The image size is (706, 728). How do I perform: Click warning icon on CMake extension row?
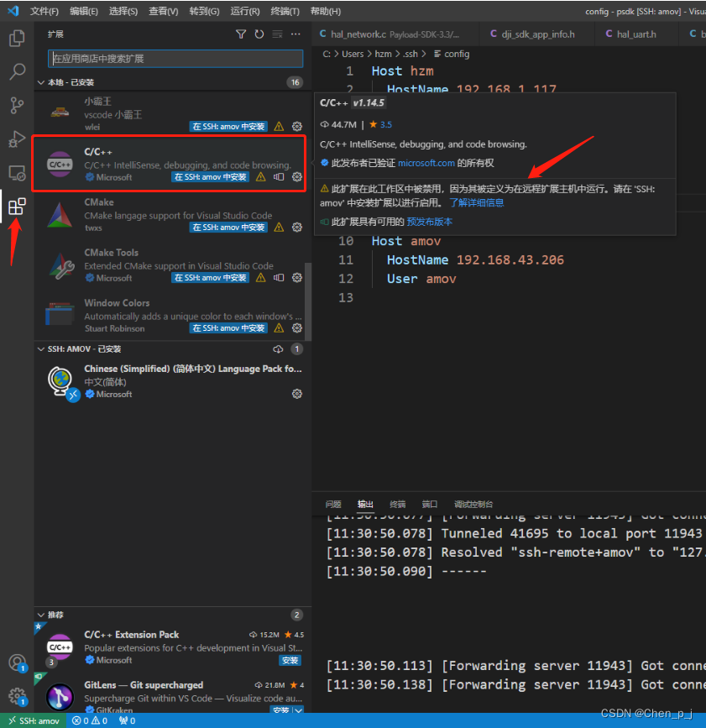[279, 227]
